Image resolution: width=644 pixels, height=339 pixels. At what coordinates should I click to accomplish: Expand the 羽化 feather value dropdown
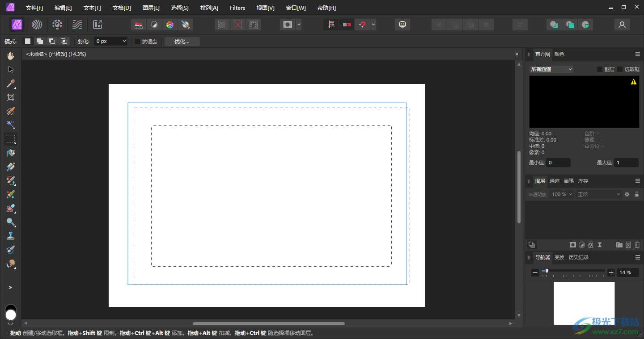(x=124, y=42)
